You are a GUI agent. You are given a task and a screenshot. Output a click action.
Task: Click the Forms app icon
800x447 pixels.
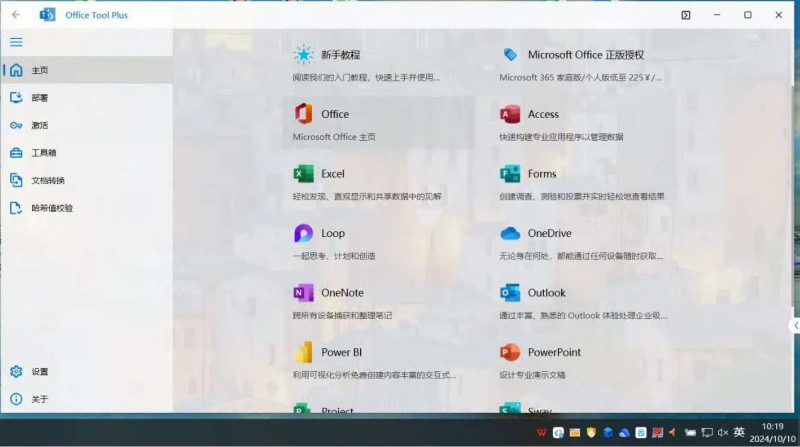510,173
